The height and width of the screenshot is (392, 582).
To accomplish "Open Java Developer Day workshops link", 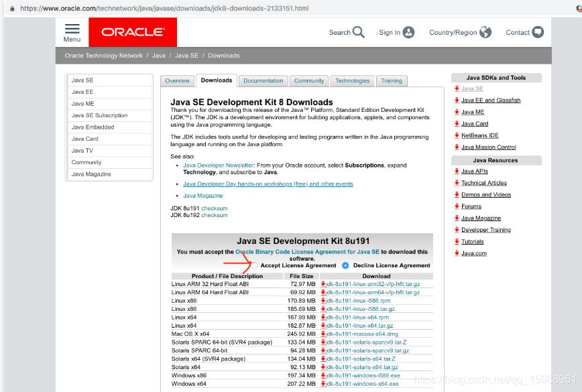I will click(268, 184).
